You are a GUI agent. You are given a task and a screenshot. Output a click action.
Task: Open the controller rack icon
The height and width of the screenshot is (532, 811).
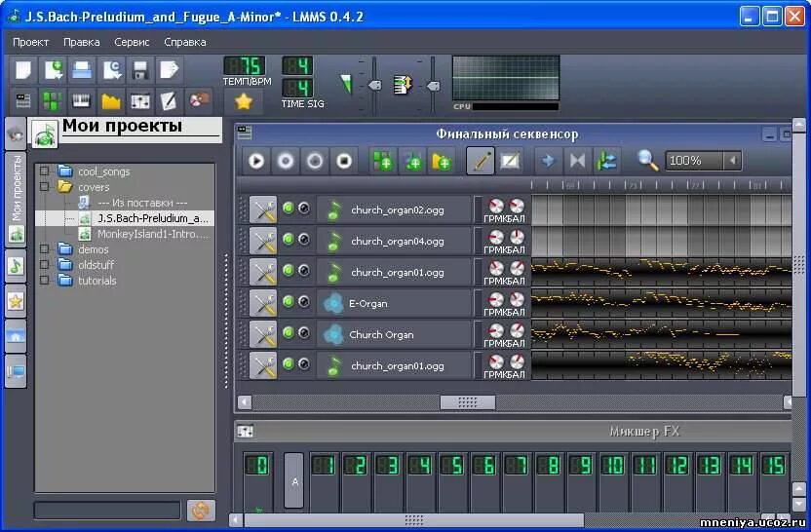click(x=199, y=100)
